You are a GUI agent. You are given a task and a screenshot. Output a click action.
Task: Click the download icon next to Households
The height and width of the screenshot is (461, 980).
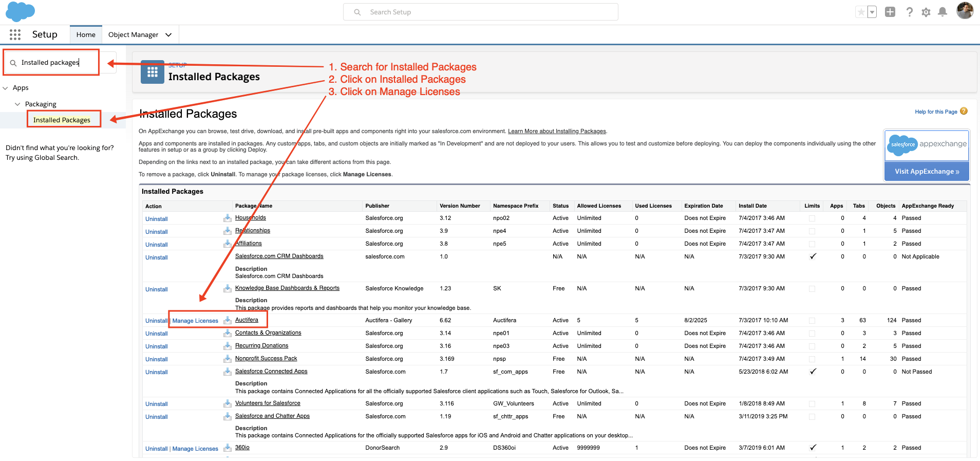pyautogui.click(x=228, y=218)
